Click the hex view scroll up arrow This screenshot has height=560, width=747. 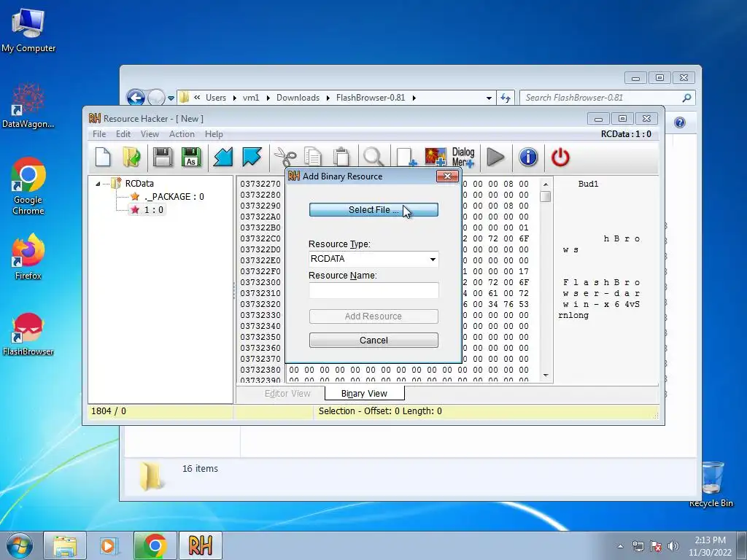pos(546,184)
